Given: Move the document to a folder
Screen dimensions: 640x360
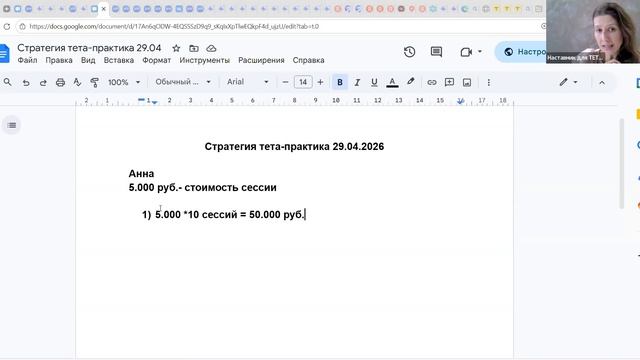Looking at the screenshot, I should 194,48.
